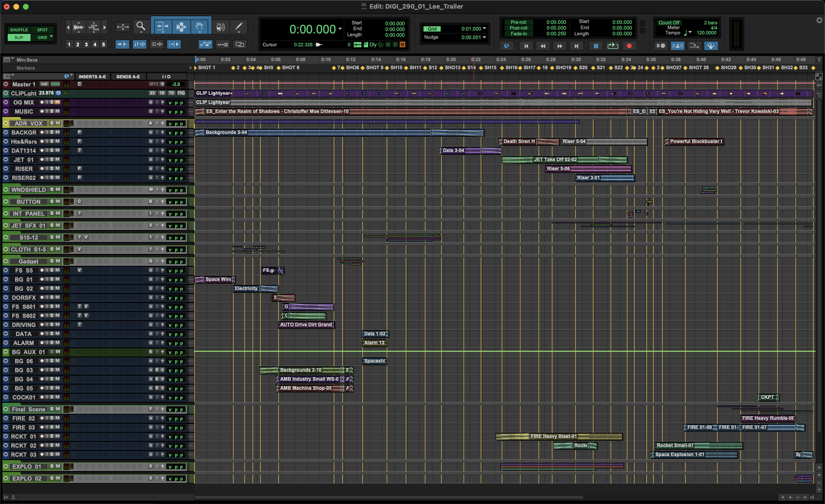Collapse the ADR VOX folder track
The image size is (825, 504).
6,123
